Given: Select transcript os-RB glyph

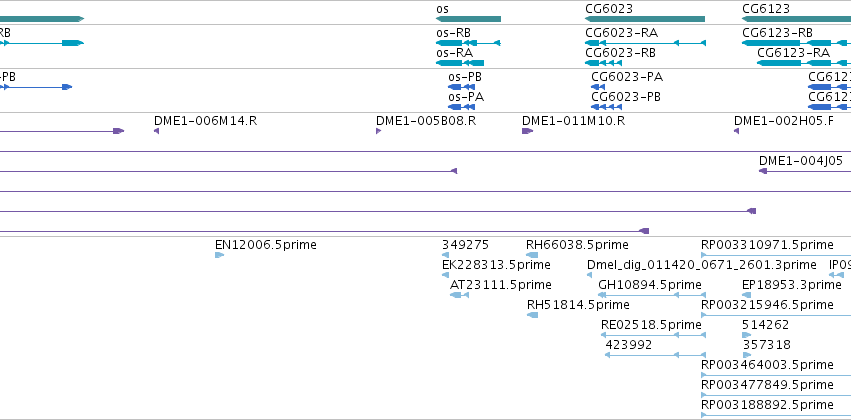Looking at the screenshot, I should point(468,43).
